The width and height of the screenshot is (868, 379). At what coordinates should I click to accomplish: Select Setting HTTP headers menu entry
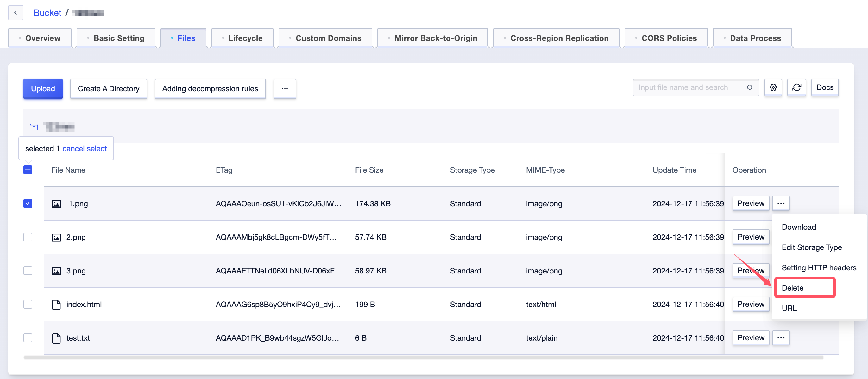pos(819,267)
